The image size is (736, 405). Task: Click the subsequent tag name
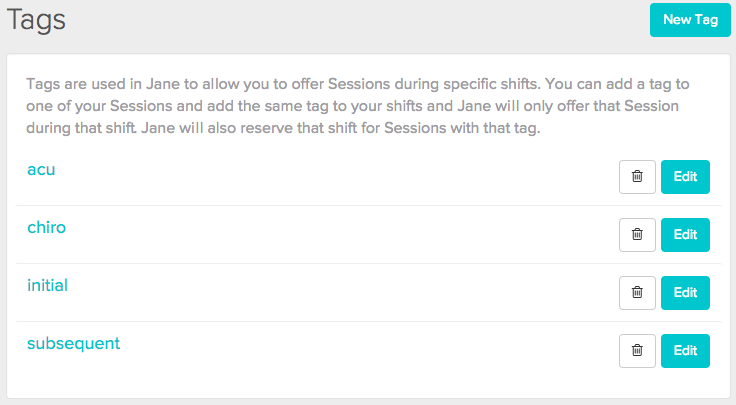tap(73, 343)
